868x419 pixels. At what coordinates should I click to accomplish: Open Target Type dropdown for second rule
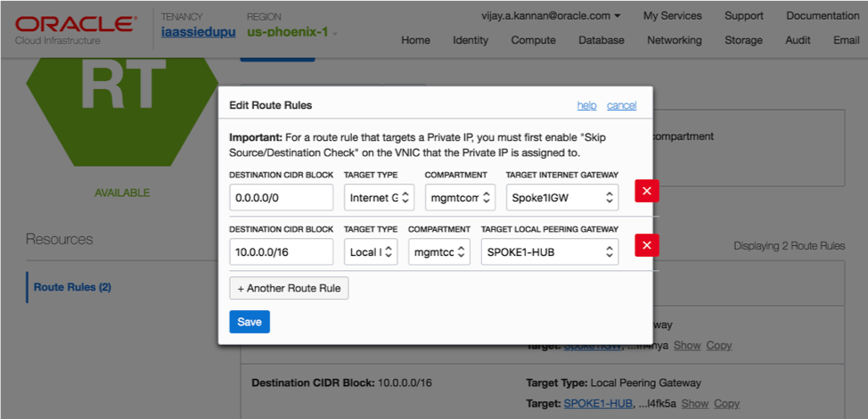point(371,252)
